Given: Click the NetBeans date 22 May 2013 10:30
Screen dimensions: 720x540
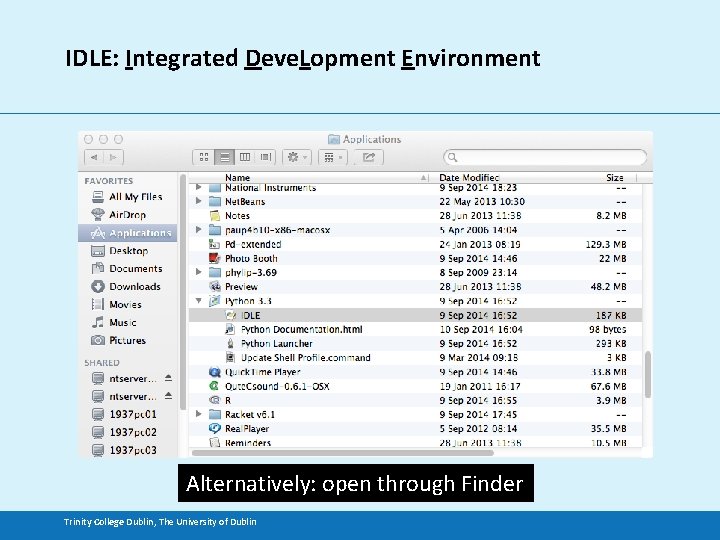Looking at the screenshot, I should [482, 202].
